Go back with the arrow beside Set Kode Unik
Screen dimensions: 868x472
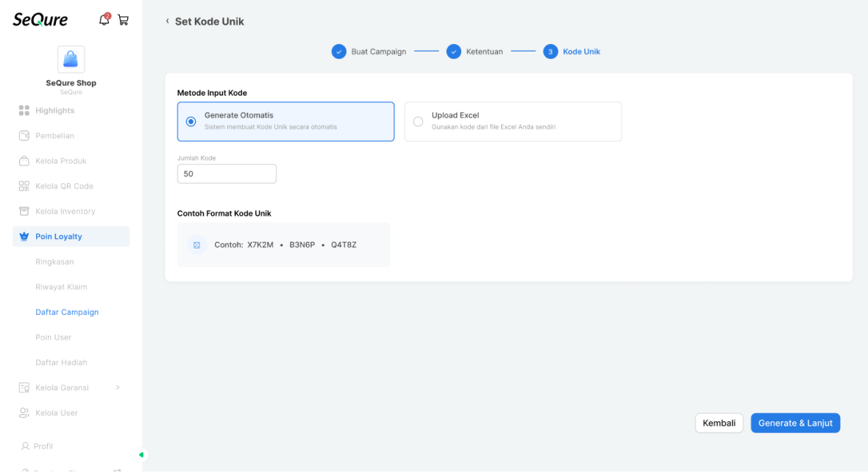tap(167, 21)
